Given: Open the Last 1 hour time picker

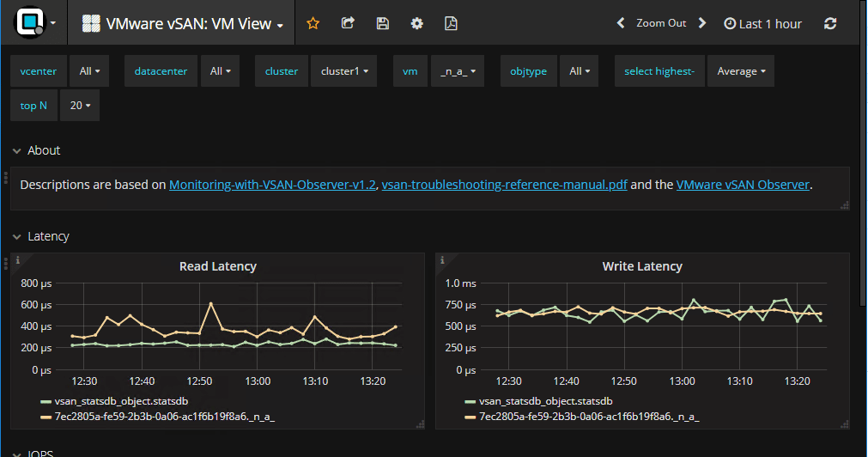Looking at the screenshot, I should point(762,24).
